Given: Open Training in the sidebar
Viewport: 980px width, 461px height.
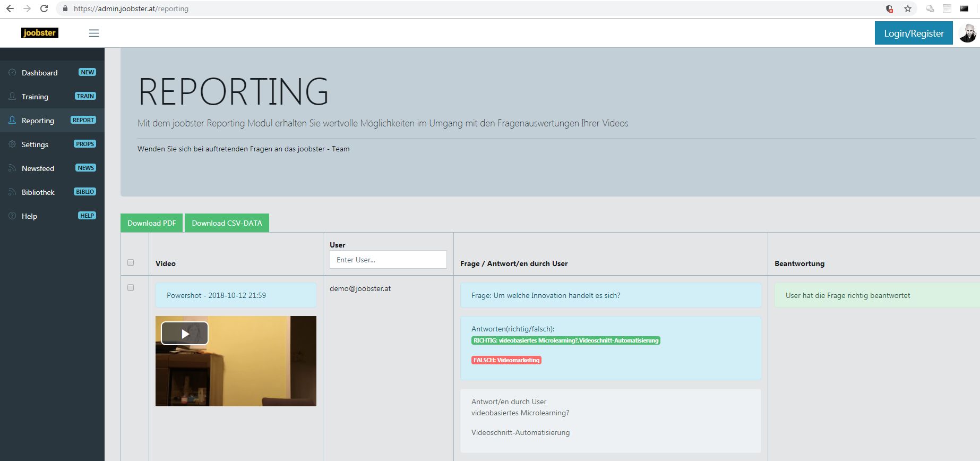Looking at the screenshot, I should tap(35, 97).
